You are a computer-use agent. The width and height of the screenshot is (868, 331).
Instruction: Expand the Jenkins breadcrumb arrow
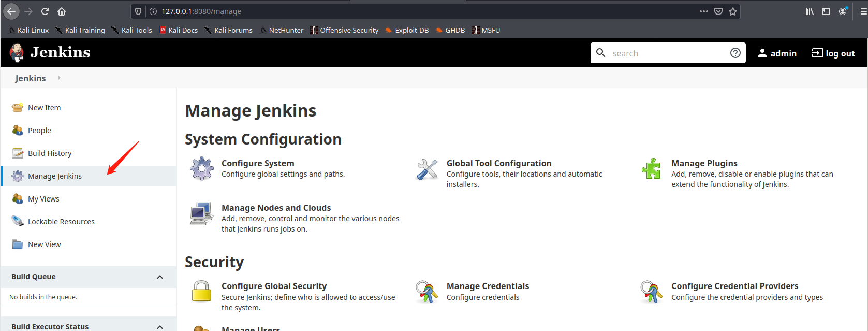60,78
